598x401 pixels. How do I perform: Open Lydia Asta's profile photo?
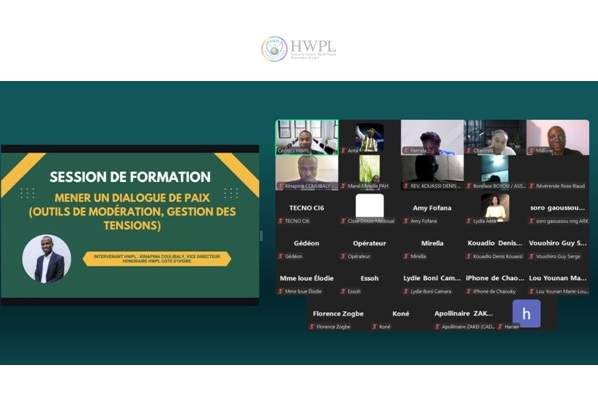(x=495, y=207)
